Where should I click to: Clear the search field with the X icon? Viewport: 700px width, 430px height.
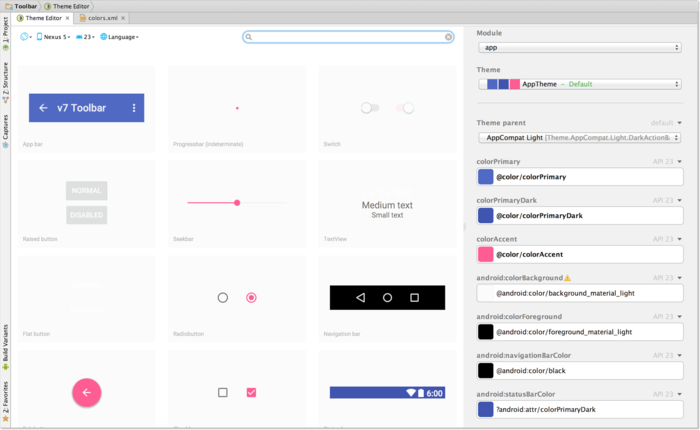point(448,37)
